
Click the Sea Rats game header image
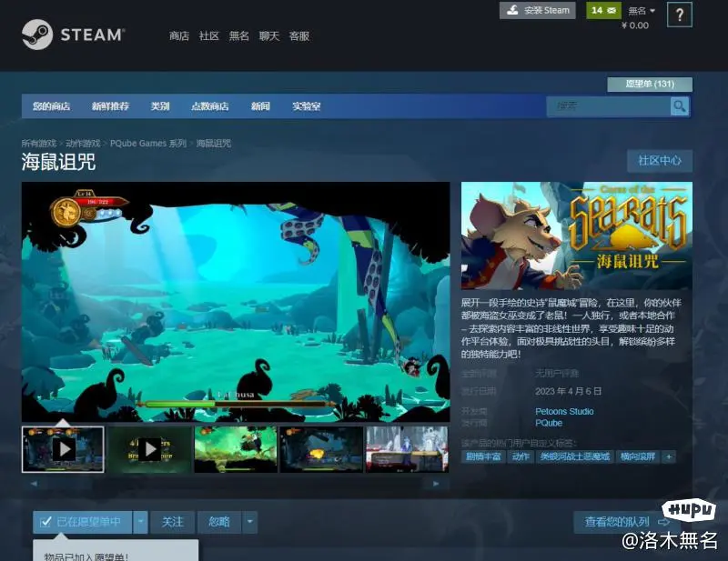click(577, 235)
